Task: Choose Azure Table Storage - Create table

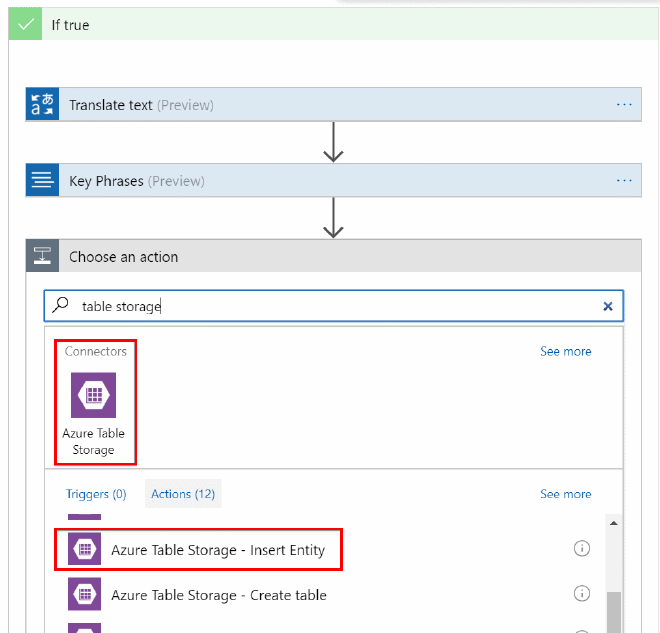Action: tap(218, 595)
